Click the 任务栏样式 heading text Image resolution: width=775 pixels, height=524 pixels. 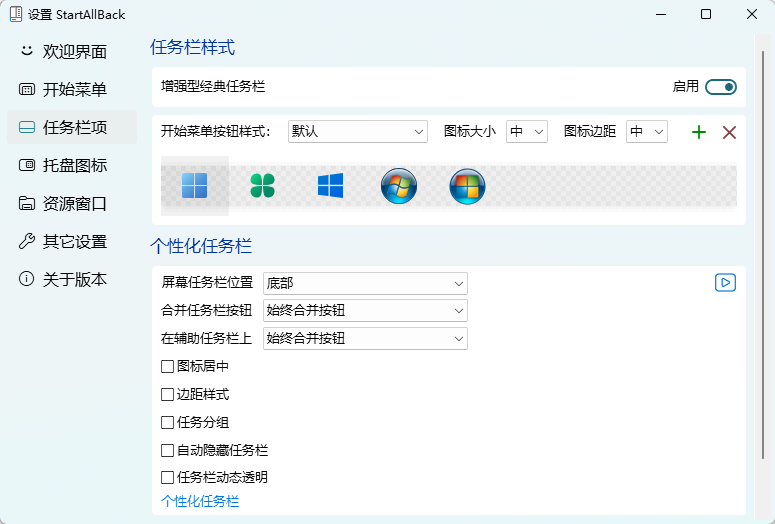click(x=193, y=47)
